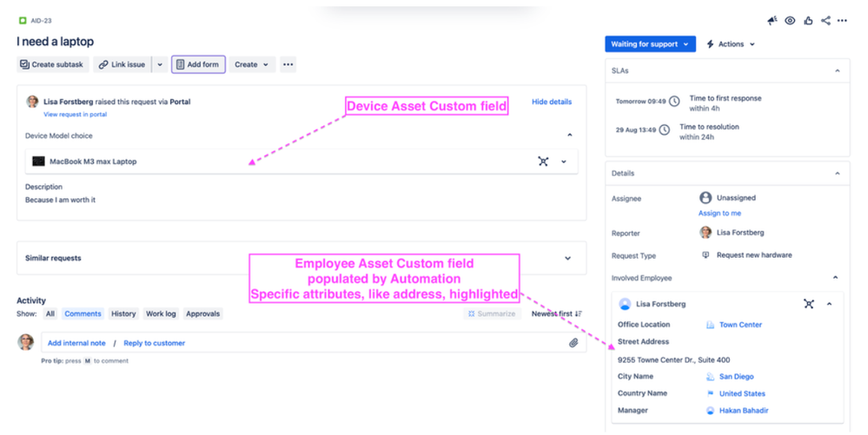Open Waiting for support status dropdown
Image resolution: width=868 pixels, height=435 pixels.
(650, 43)
